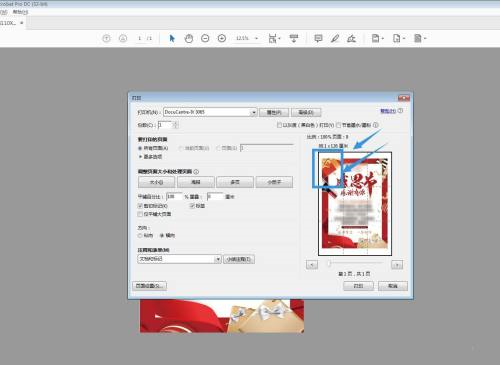Toggle the labels checkbox
The height and width of the screenshot is (365, 500).
click(192, 206)
